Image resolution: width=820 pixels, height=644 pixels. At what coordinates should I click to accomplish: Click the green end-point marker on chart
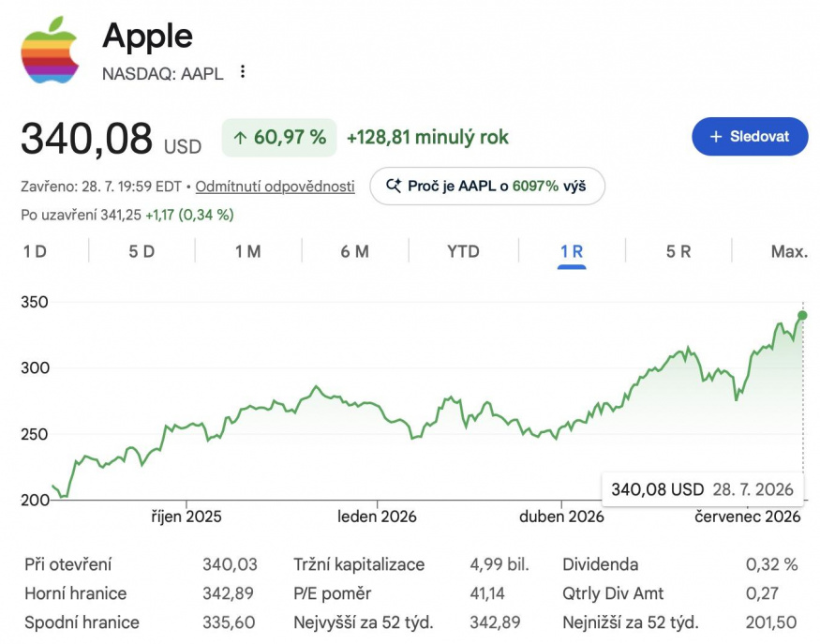802,316
